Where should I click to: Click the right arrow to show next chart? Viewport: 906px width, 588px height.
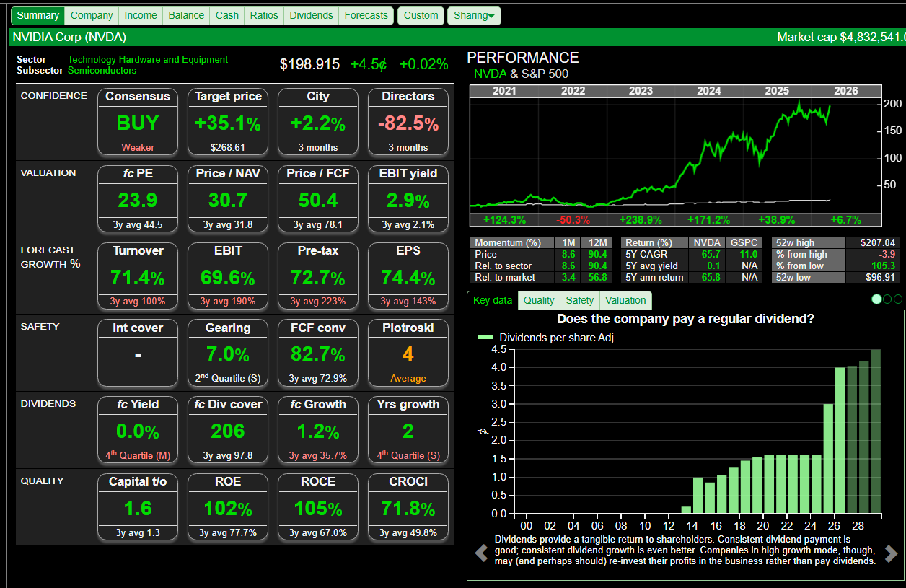pyautogui.click(x=891, y=553)
